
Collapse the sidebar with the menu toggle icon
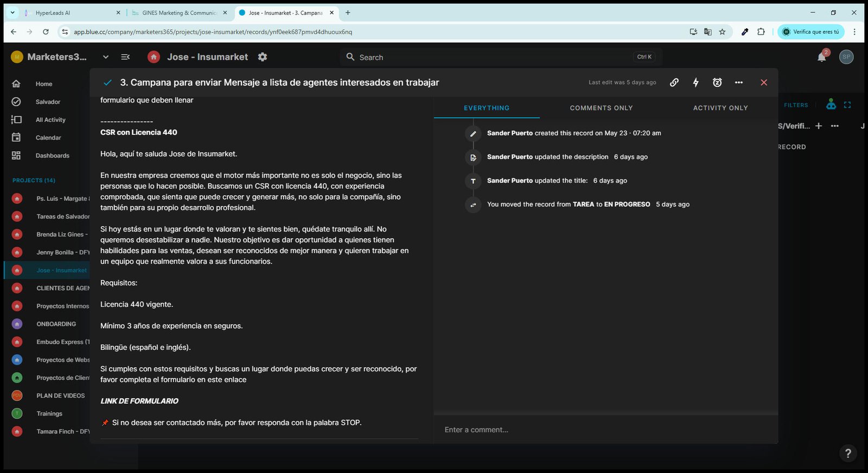point(125,57)
